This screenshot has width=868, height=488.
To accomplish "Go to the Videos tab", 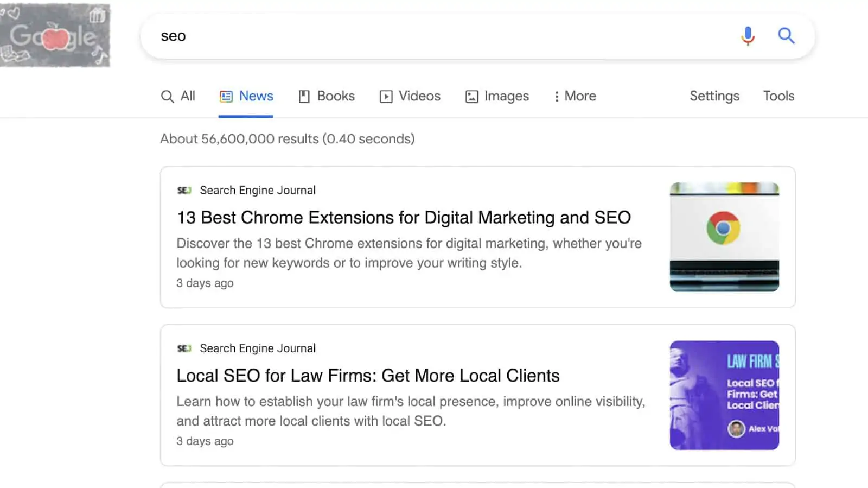I will (410, 96).
